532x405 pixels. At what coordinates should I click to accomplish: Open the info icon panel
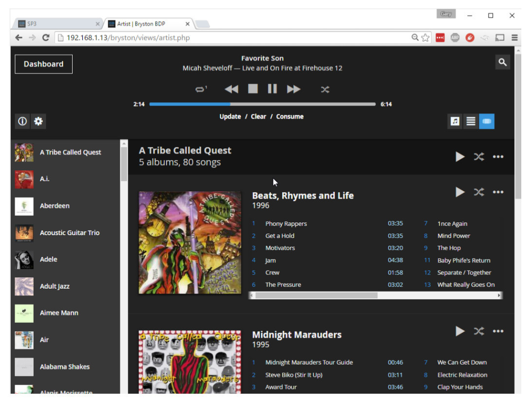(22, 121)
